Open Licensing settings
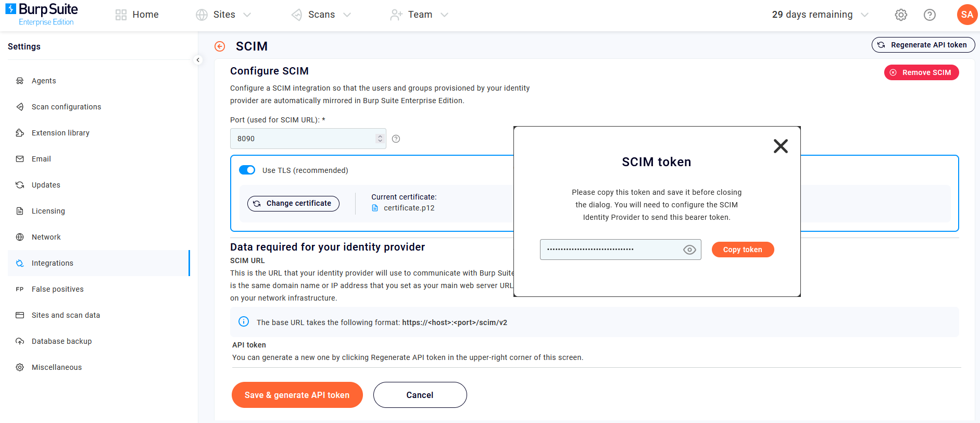 [x=99, y=211]
